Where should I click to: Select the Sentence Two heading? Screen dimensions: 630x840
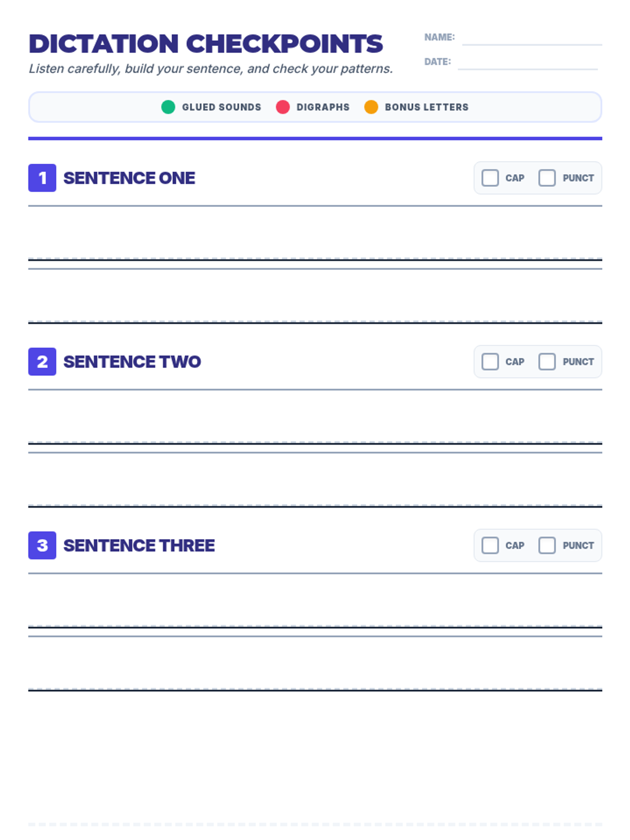[132, 362]
